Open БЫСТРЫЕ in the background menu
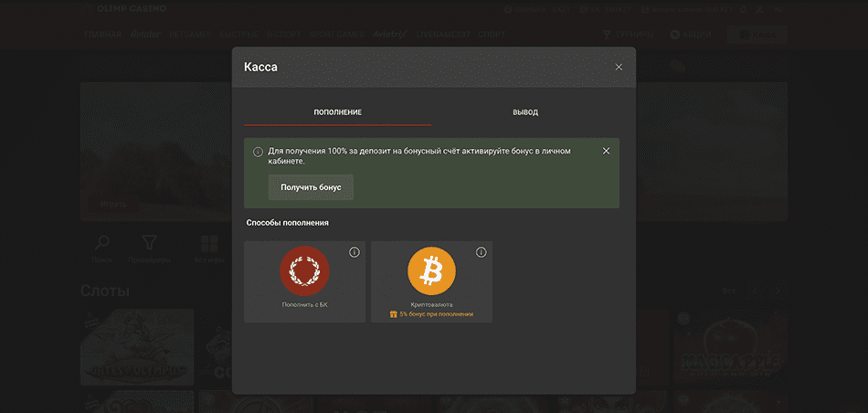This screenshot has width=868, height=413. [239, 35]
